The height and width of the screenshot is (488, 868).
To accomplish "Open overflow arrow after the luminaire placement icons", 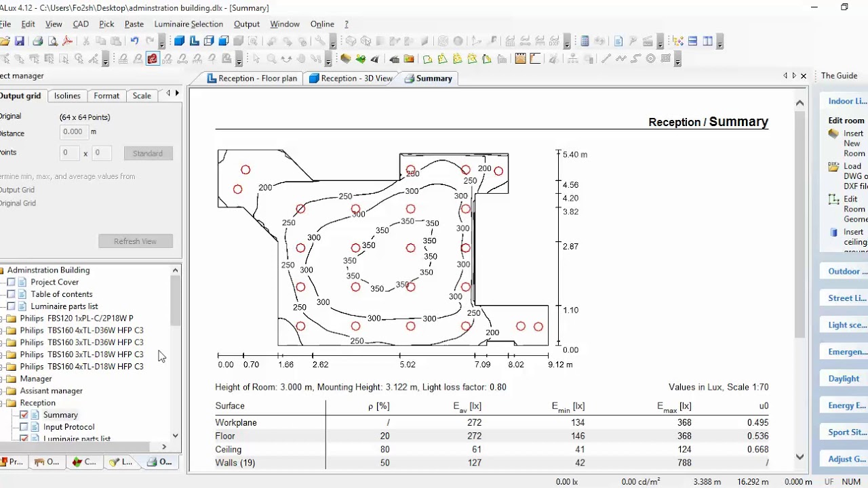I will click(x=239, y=60).
